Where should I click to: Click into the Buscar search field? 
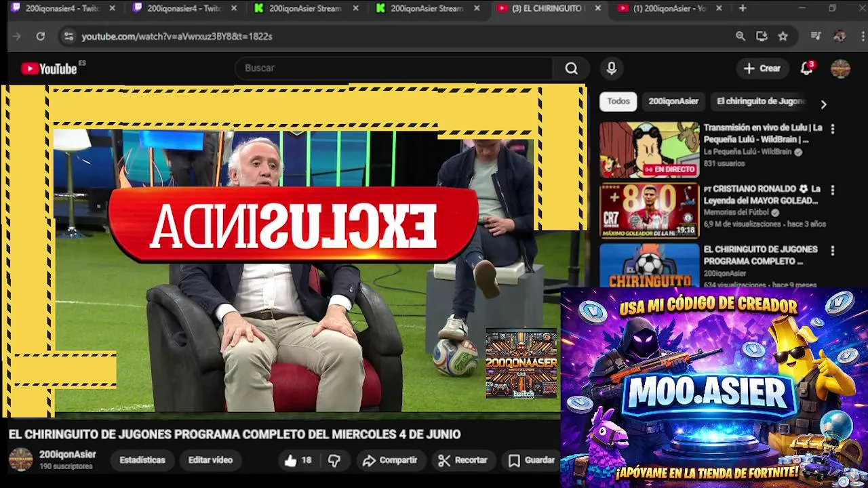[393, 68]
